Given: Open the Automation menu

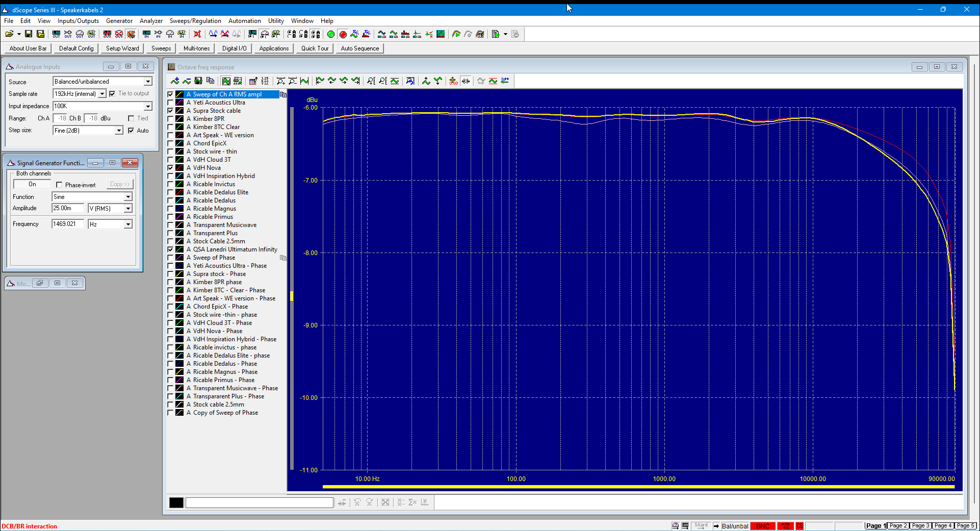Looking at the screenshot, I should coord(245,21).
